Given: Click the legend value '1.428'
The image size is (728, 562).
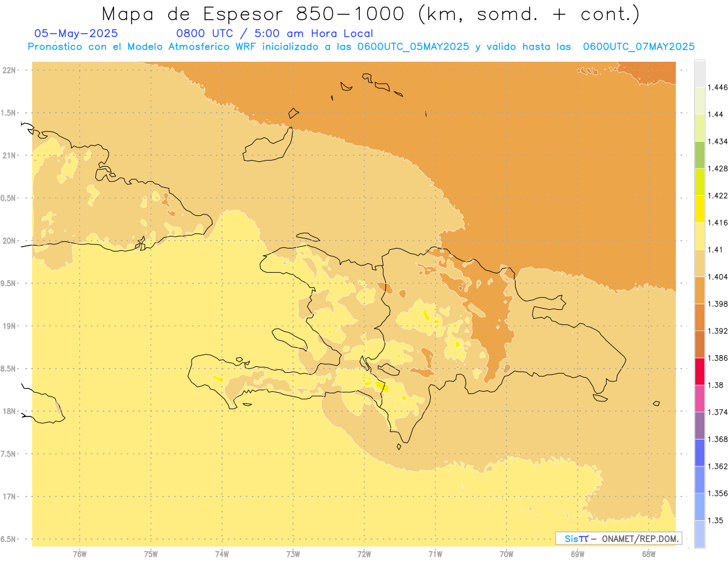Looking at the screenshot, I should click(717, 169).
